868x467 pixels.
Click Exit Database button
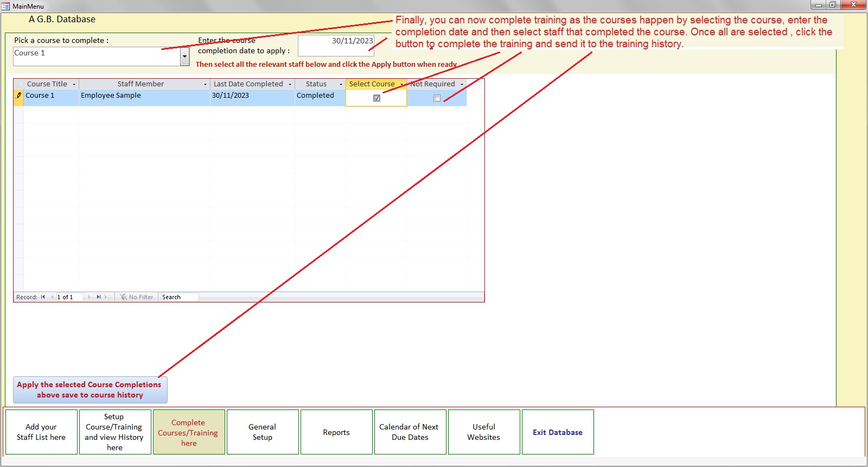(x=558, y=432)
